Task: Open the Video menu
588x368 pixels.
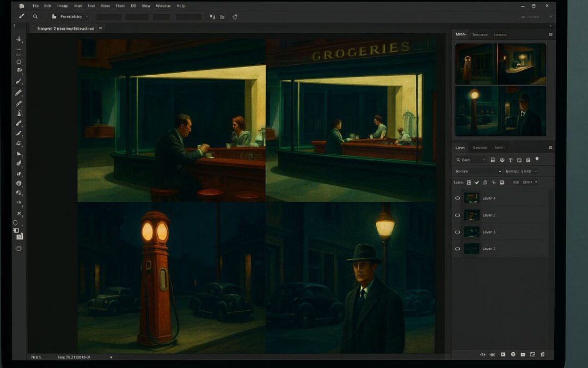Action: tap(106, 6)
